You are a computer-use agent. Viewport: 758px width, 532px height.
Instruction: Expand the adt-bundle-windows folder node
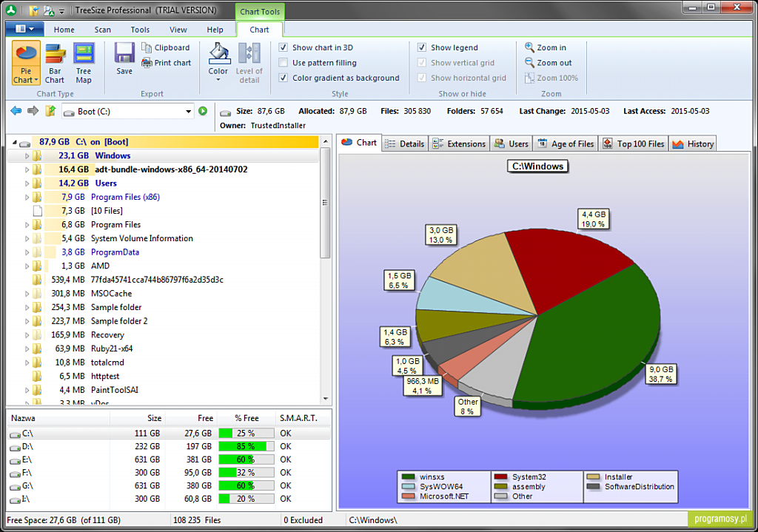coord(27,169)
